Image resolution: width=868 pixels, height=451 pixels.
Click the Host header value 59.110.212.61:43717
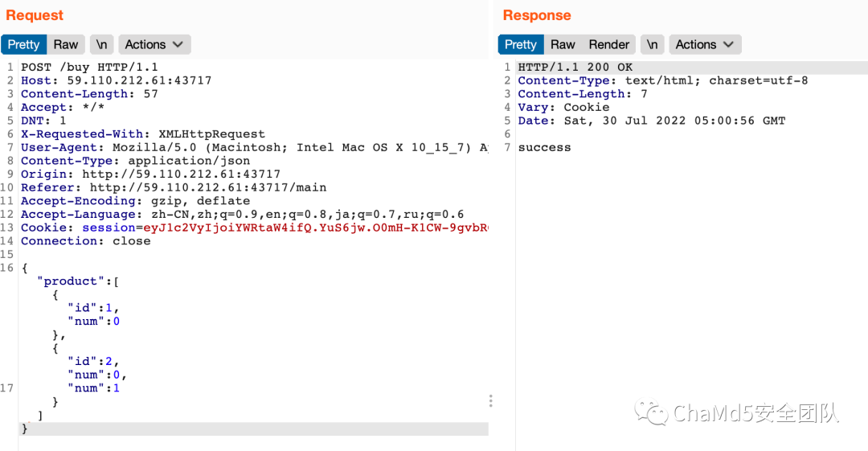[x=139, y=80]
